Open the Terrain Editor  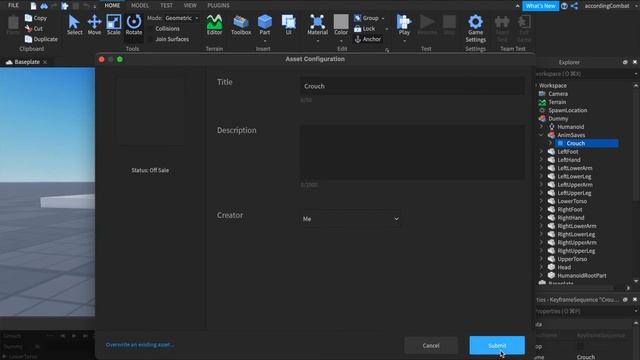pos(214,24)
